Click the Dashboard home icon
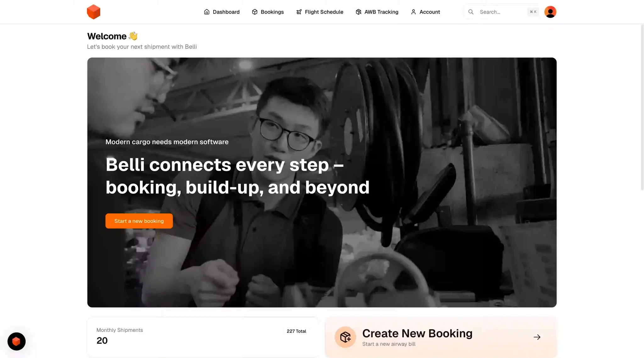 point(207,12)
